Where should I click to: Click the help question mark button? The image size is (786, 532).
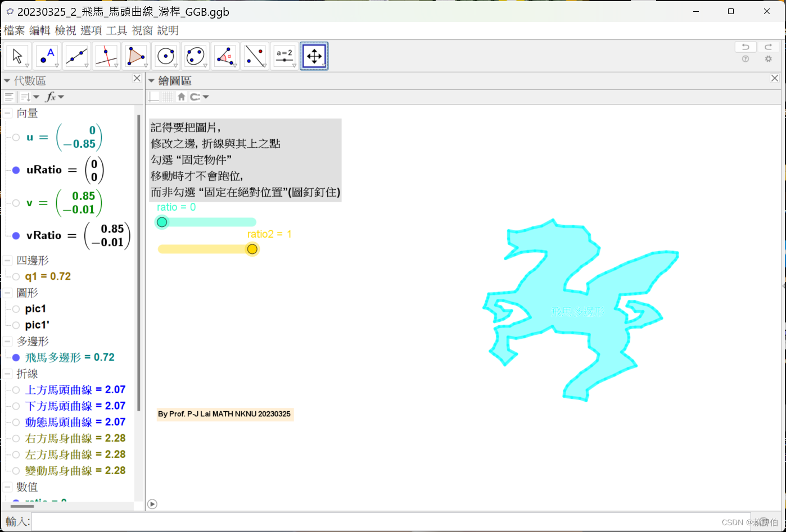click(x=746, y=59)
